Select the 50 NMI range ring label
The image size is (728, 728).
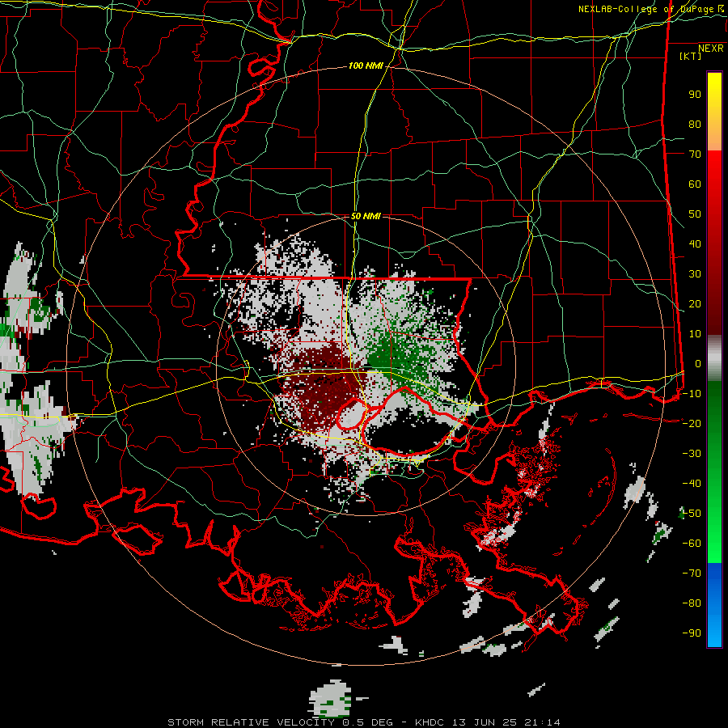(366, 216)
